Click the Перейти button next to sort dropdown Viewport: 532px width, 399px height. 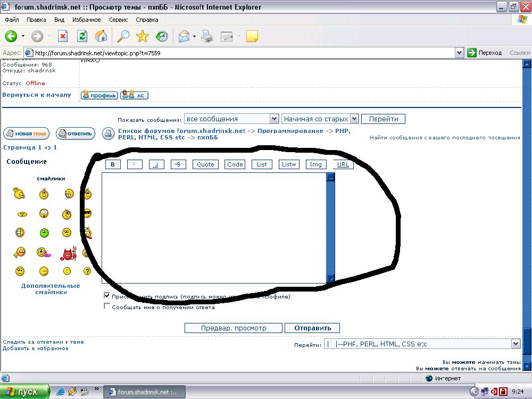click(x=384, y=119)
